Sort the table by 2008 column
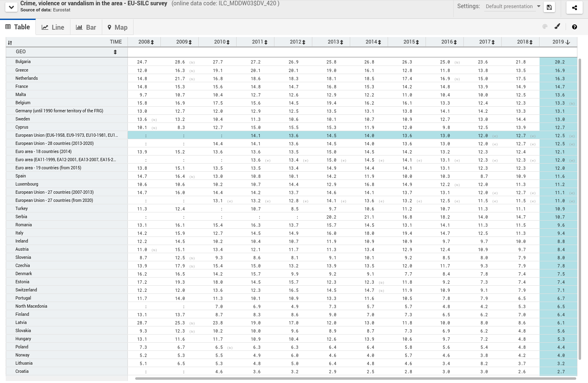588x383 pixels. coord(152,42)
